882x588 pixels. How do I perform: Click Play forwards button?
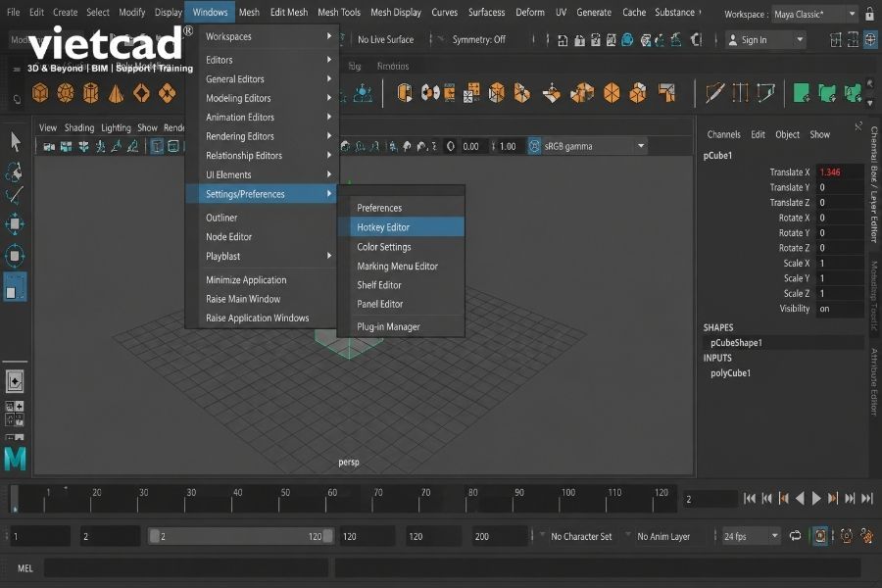coord(816,499)
